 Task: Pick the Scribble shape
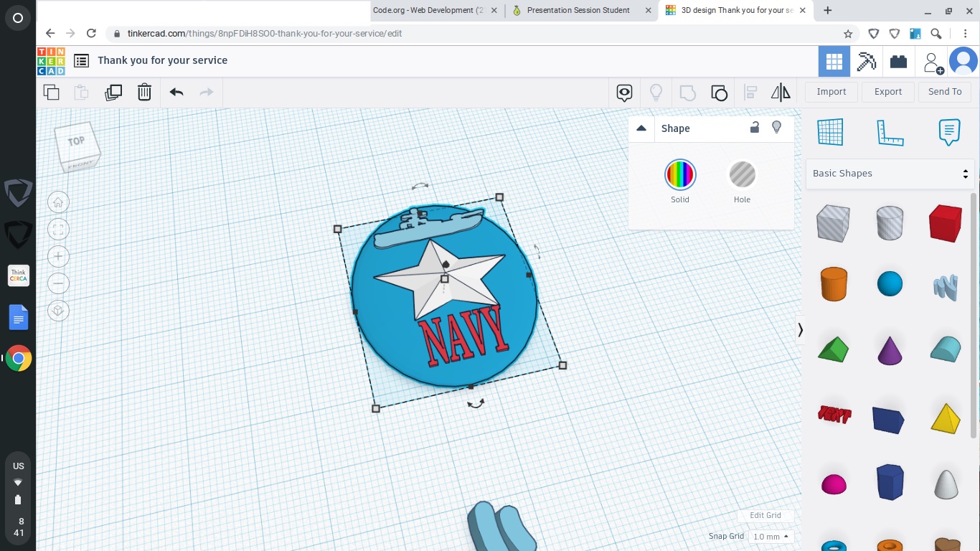click(946, 287)
